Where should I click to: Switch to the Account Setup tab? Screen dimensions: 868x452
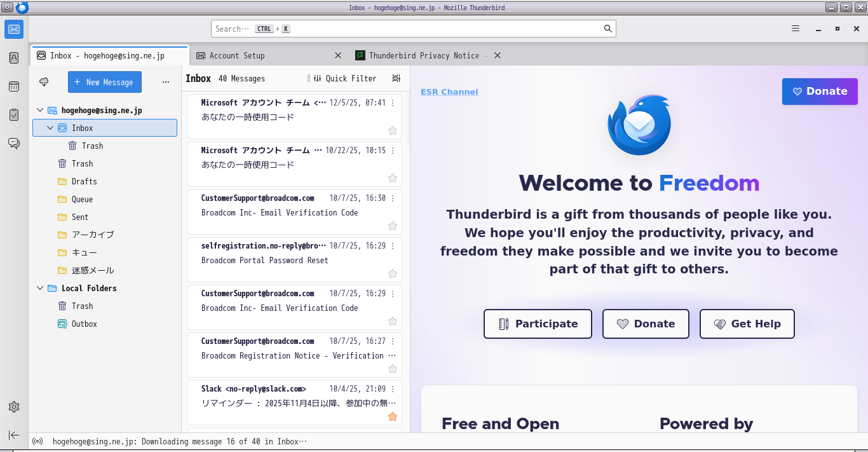pyautogui.click(x=268, y=55)
